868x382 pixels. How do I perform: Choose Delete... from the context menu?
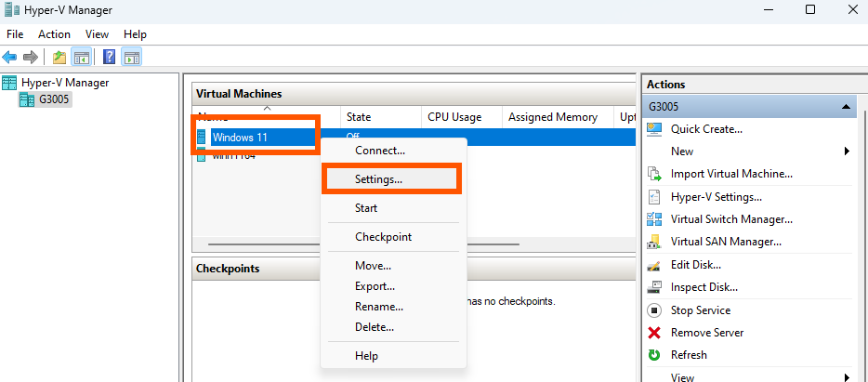click(394, 327)
